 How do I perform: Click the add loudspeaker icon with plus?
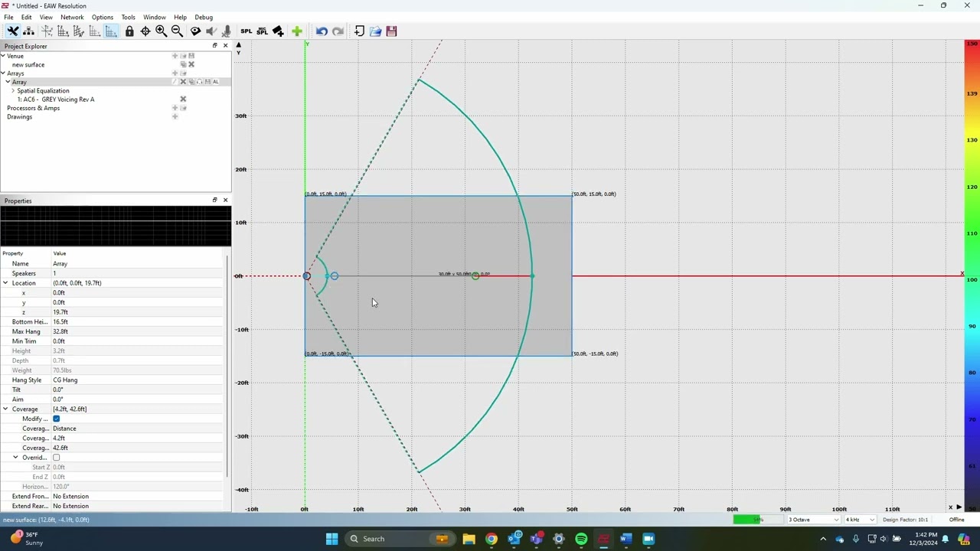pyautogui.click(x=278, y=31)
